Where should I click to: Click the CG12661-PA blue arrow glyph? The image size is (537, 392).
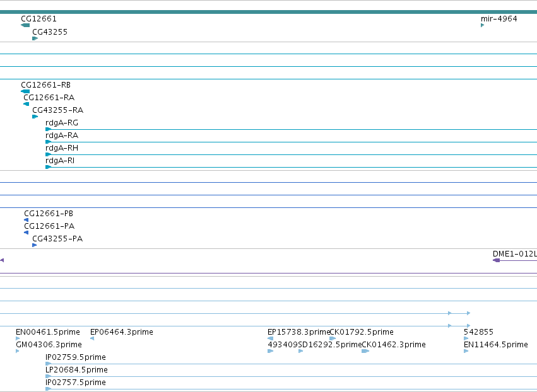tap(26, 233)
